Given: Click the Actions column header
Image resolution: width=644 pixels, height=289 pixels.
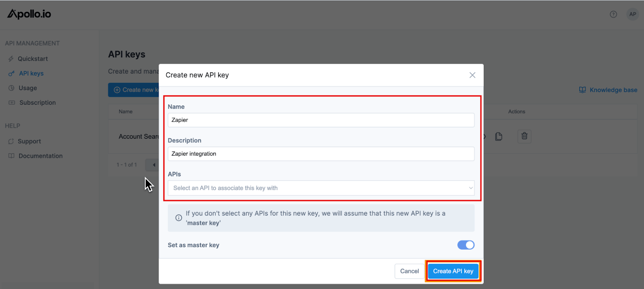Looking at the screenshot, I should (517, 112).
